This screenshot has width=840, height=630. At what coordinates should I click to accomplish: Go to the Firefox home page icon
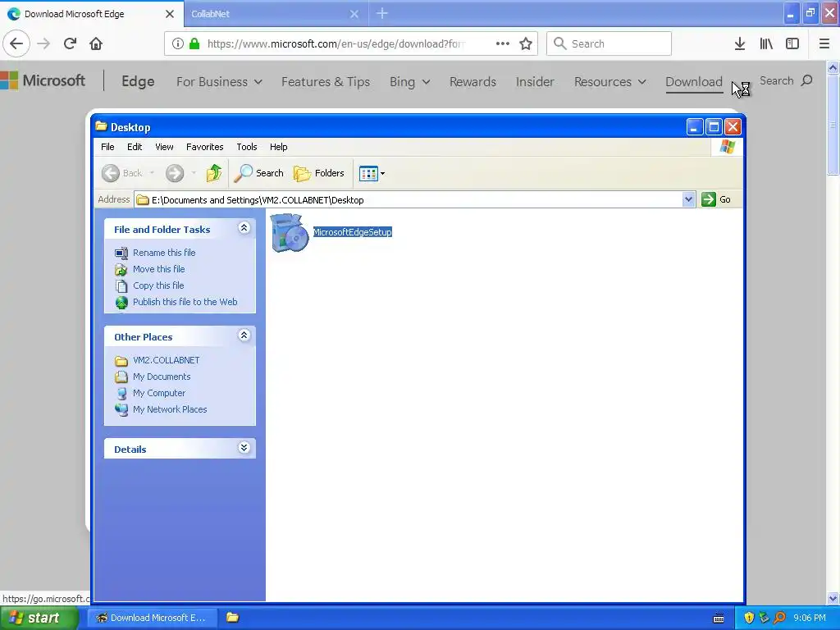tap(96, 43)
